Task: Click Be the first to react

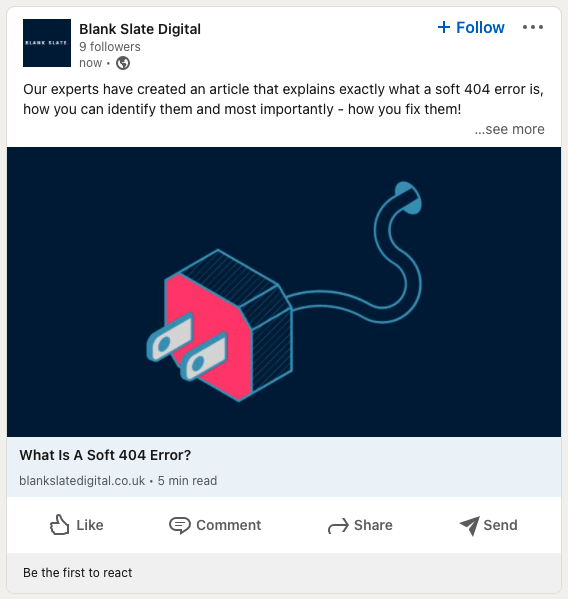Action: point(78,573)
